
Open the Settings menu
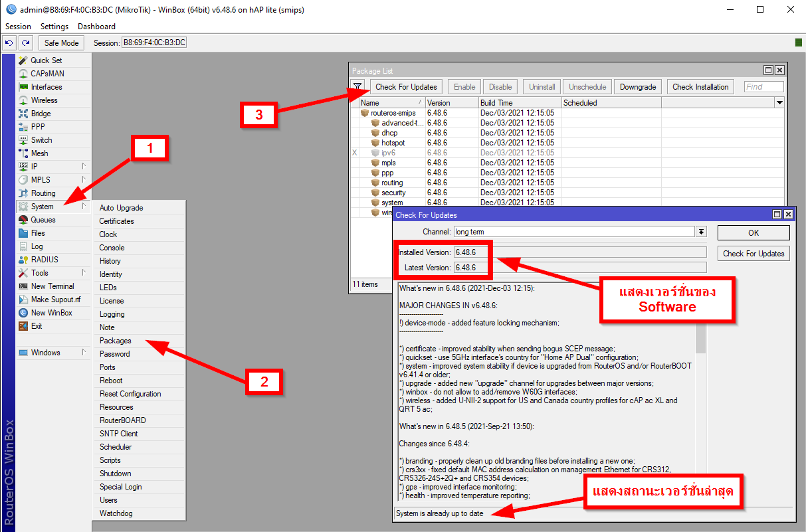pos(54,27)
